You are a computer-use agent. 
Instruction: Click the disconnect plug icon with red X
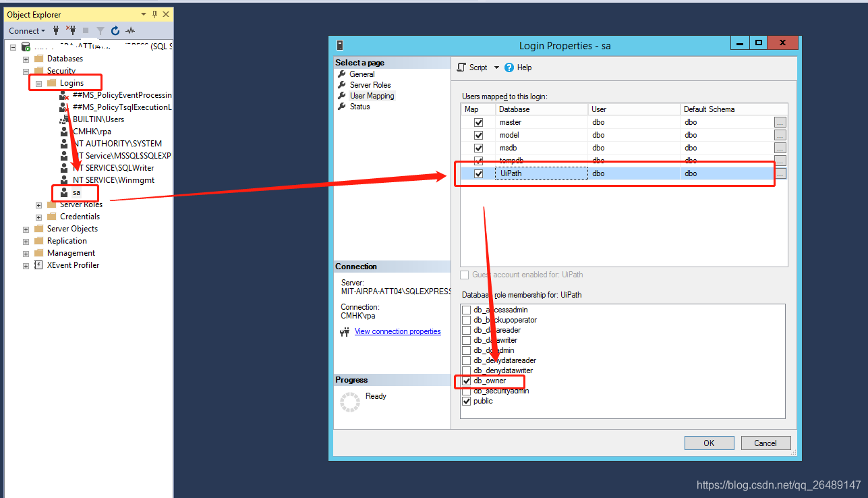pos(71,30)
